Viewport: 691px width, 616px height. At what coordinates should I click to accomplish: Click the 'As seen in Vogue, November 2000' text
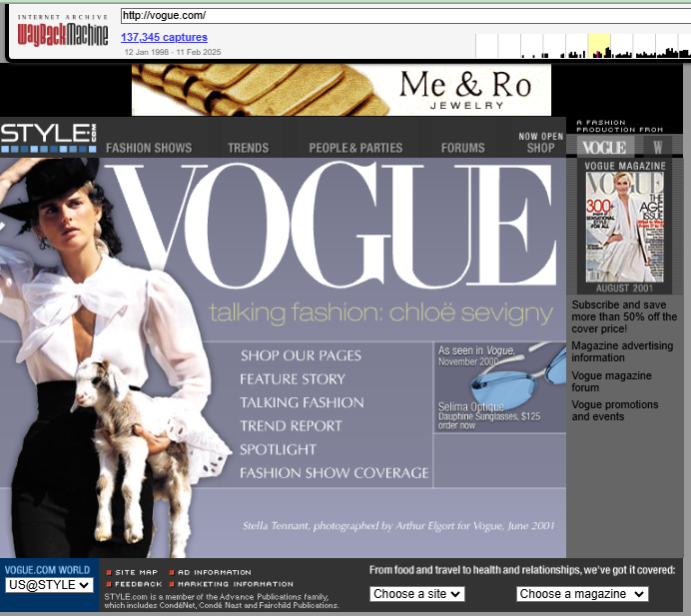[x=476, y=356]
